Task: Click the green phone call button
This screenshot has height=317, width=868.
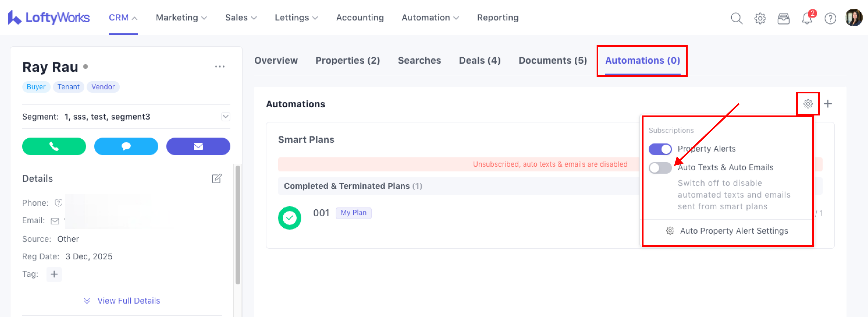Action: (x=54, y=146)
